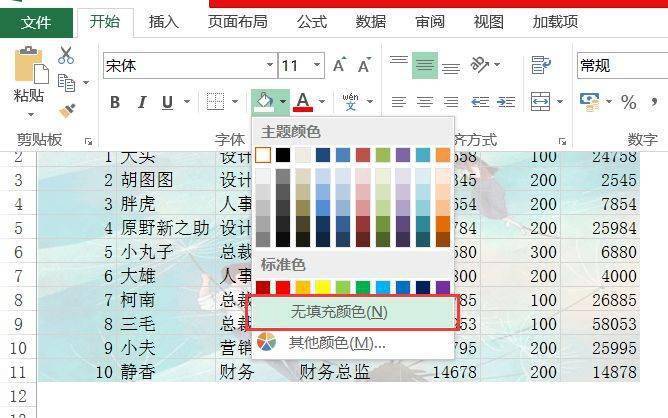Expand the font size dropdown showing 11
668x418 pixels.
point(317,65)
